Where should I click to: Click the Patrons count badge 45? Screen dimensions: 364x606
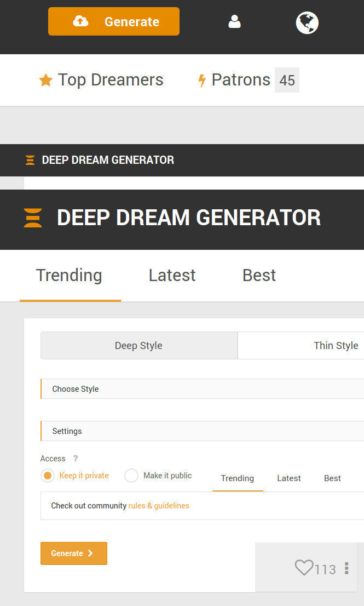tap(287, 80)
